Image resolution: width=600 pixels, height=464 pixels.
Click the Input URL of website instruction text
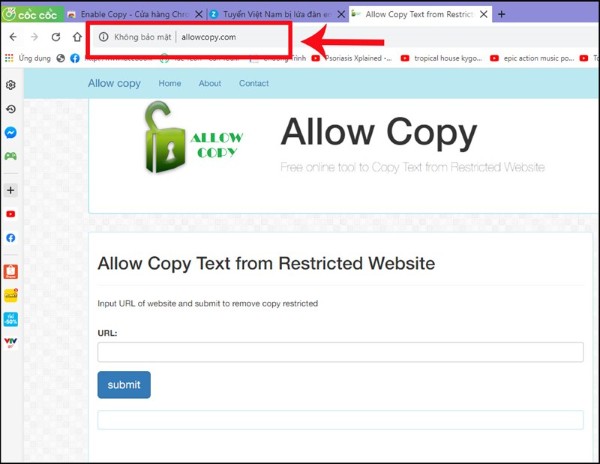[208, 303]
